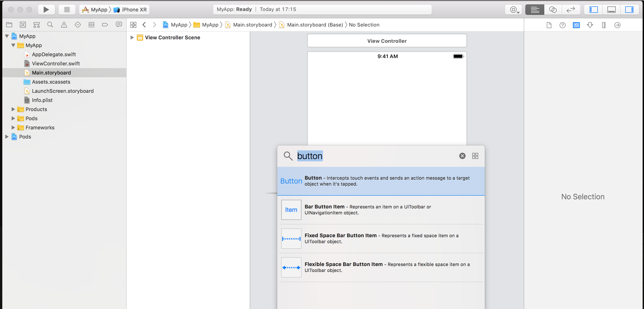Viewport: 644px width, 309px height.
Task: Click MyApp project in jump bar
Action: coord(175,25)
